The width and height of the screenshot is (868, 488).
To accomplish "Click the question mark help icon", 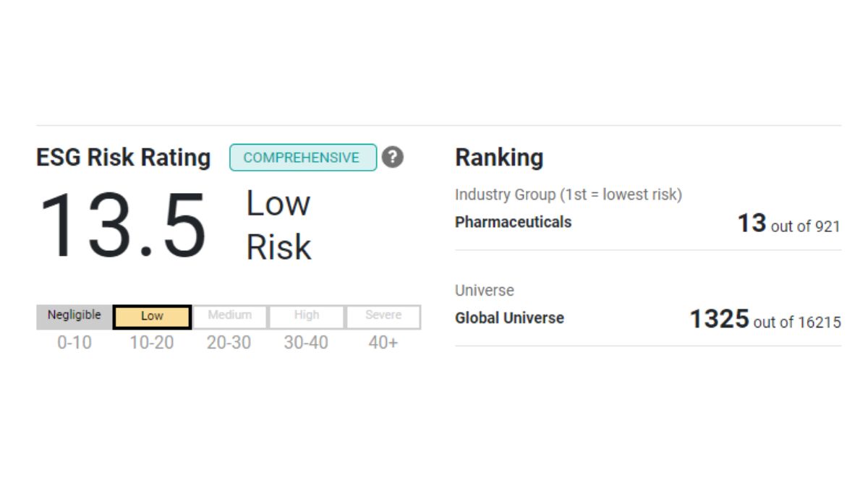I will 392,157.
